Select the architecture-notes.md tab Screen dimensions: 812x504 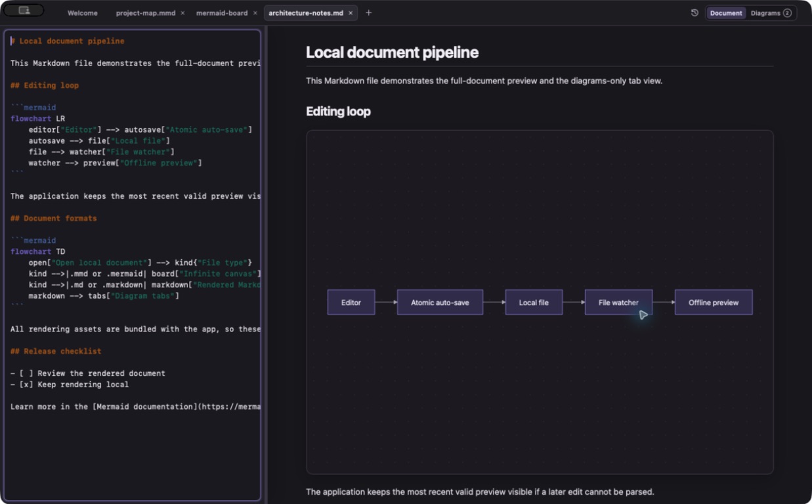[305, 13]
